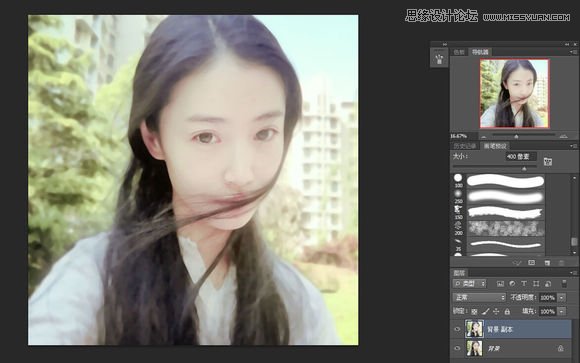Screen dimensions: 580x363
Task: Toggle the adjustment layer filter icon
Action: tap(512, 284)
